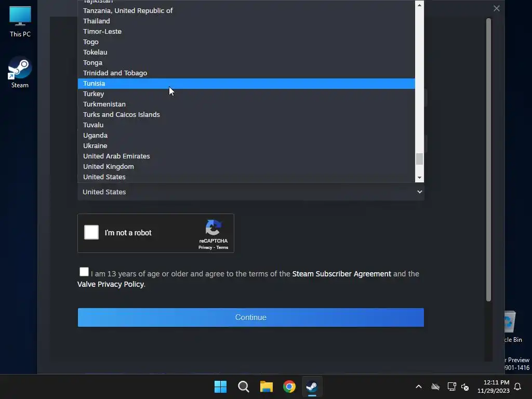Select United States in open list
This screenshot has width=532, height=399.
(x=246, y=177)
